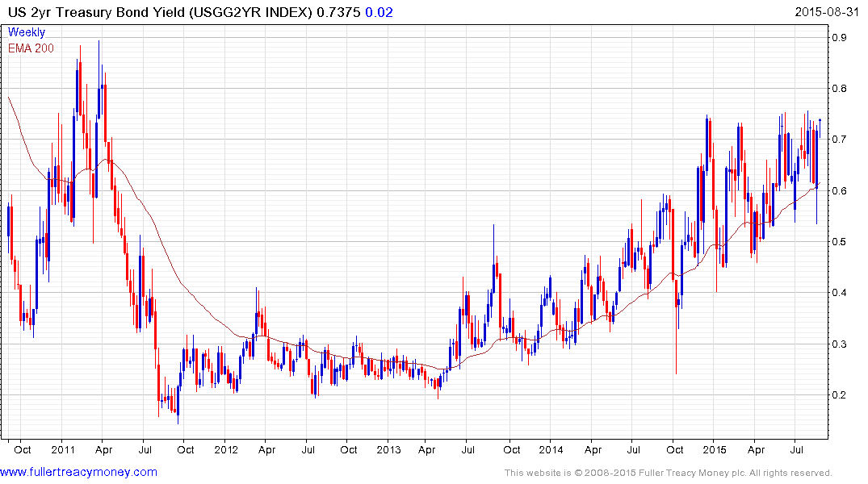Click the 0.6 yield axis label
This screenshot has width=868, height=484.
coord(840,191)
